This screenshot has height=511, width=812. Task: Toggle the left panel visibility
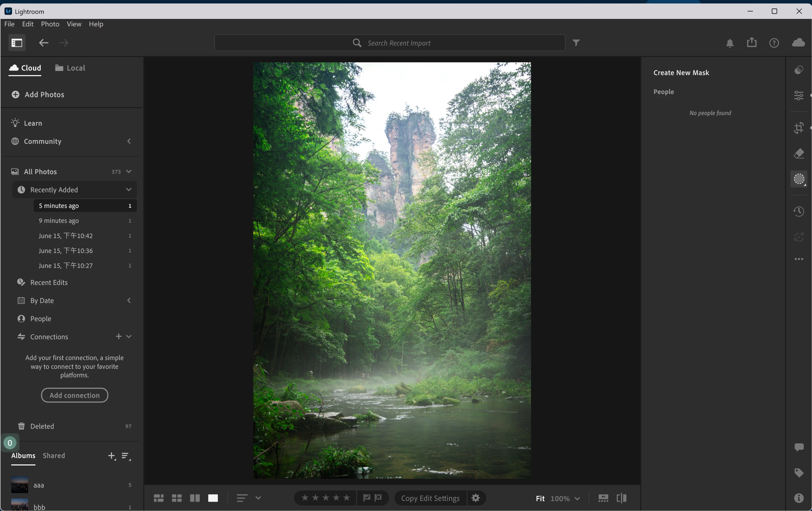click(x=17, y=43)
